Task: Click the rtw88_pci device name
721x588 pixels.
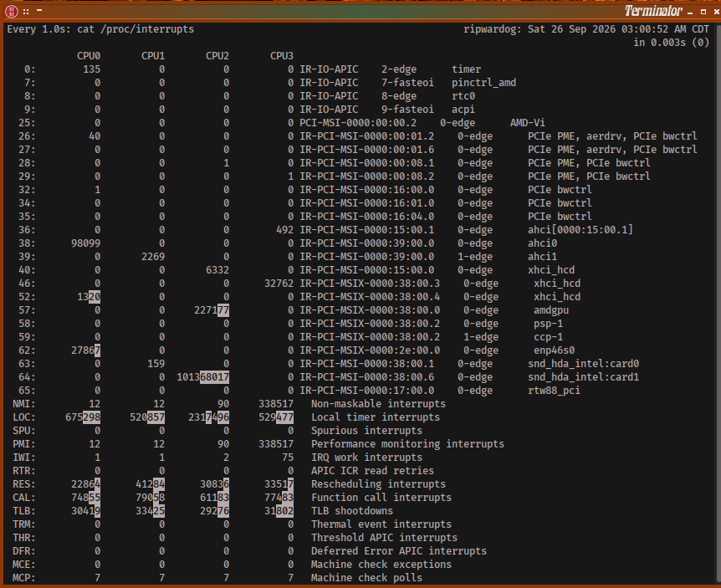Action: [554, 391]
